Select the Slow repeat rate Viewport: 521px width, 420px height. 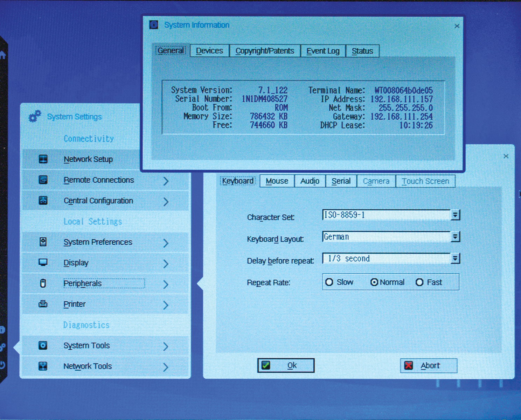click(329, 282)
